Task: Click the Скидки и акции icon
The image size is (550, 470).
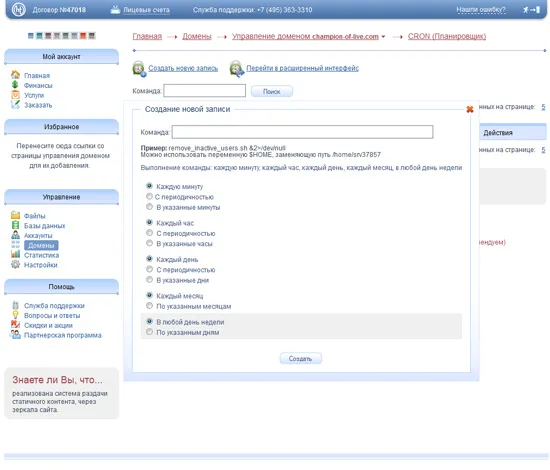Action: pos(15,324)
